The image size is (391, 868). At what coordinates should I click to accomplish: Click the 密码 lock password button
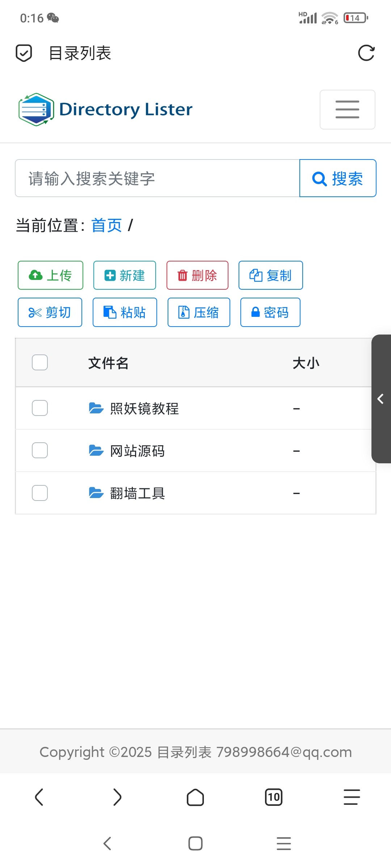click(x=270, y=312)
